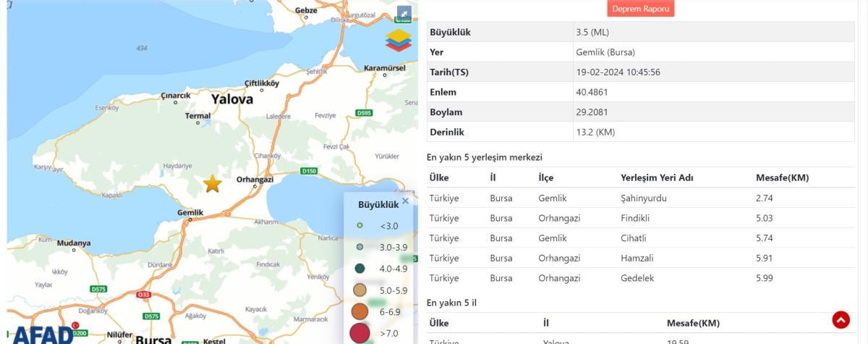Click the Orhangazi town label on map

(x=255, y=180)
